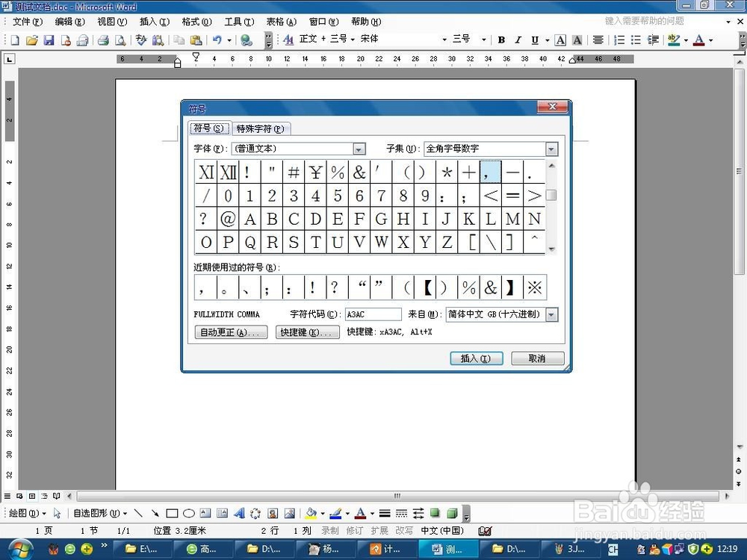Click the Print icon in toolbar
This screenshot has width=747, height=560.
pyautogui.click(x=103, y=40)
